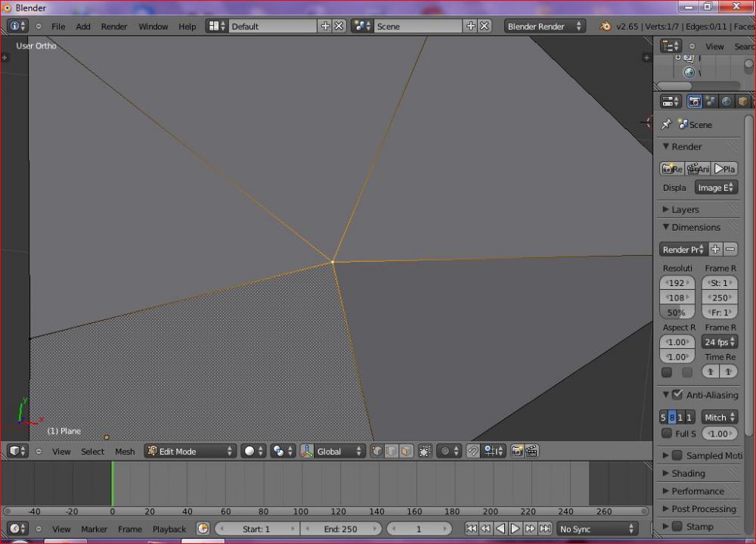The width and height of the screenshot is (756, 544).
Task: Open the Image Editor display dropdown
Action: [x=716, y=188]
